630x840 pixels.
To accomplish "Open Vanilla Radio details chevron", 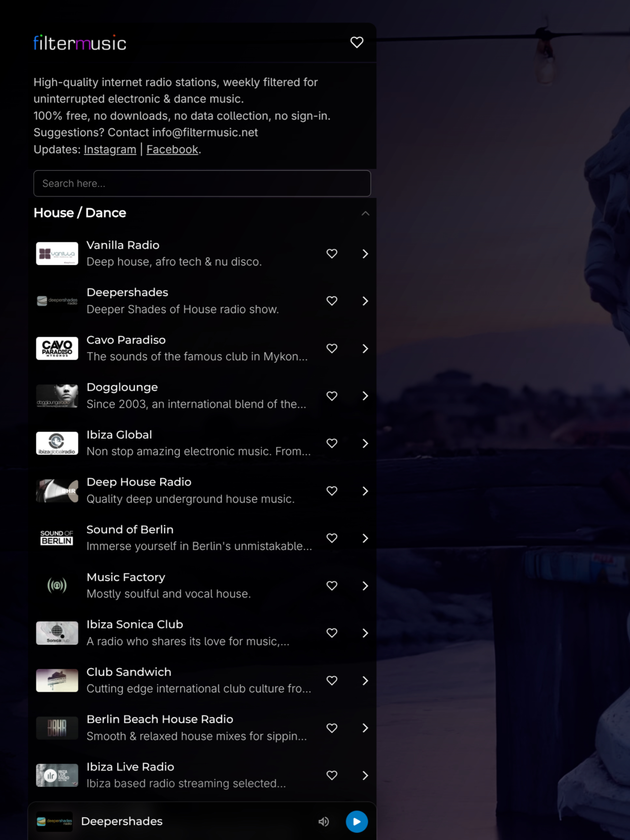I will 365,254.
